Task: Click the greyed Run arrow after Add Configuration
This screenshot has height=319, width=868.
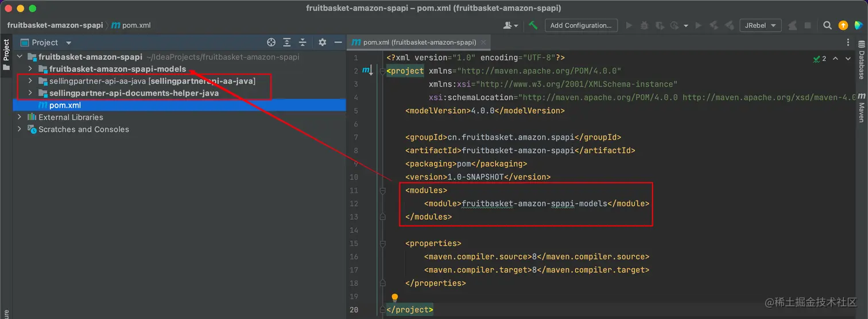Action: coord(629,25)
